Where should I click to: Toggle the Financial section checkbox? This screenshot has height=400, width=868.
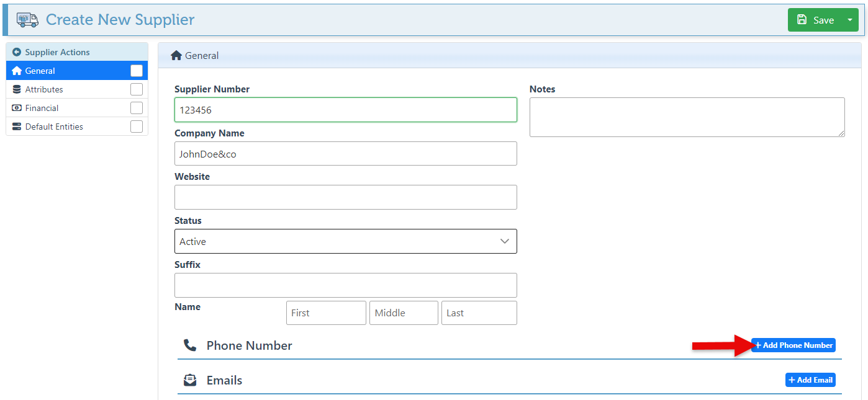tap(137, 108)
